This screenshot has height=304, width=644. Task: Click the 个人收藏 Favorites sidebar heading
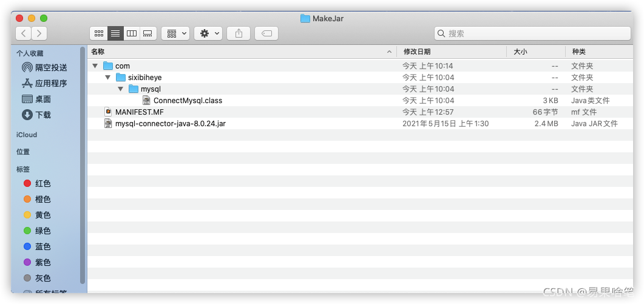coord(30,53)
